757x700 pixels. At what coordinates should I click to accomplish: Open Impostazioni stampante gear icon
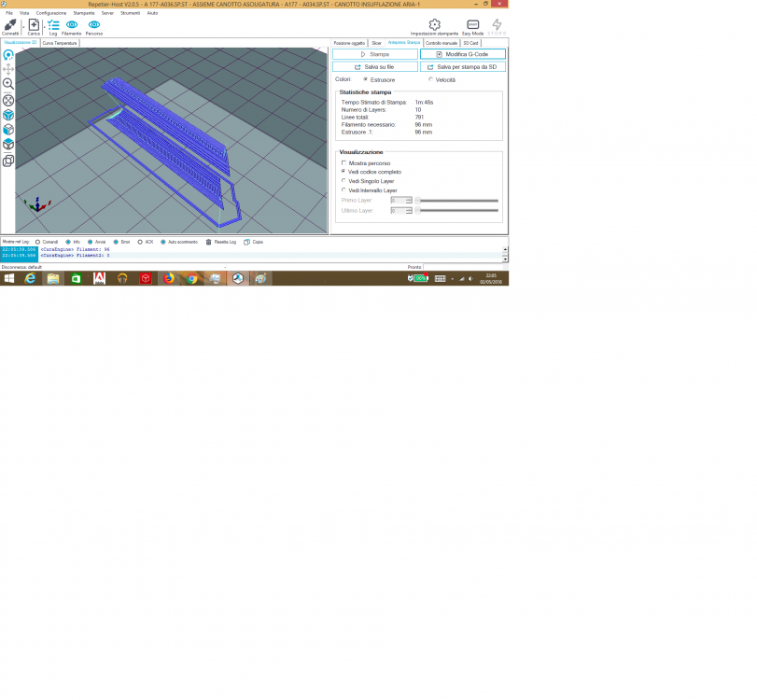pyautogui.click(x=434, y=24)
